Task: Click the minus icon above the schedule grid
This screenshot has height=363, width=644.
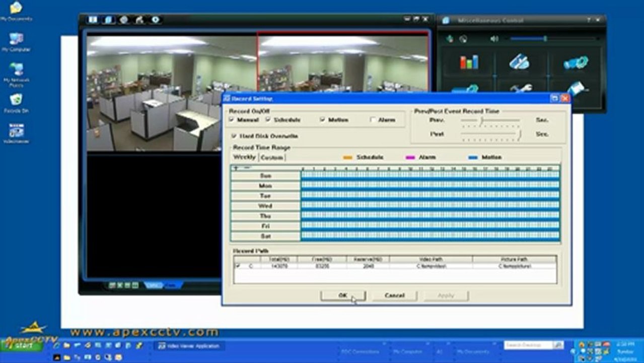Action: pyautogui.click(x=247, y=168)
